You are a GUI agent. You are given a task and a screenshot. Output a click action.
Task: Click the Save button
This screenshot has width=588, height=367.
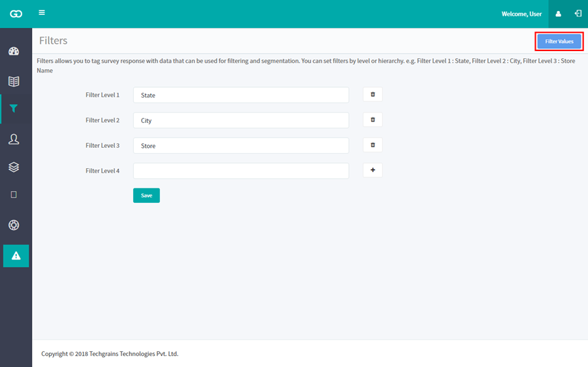(146, 196)
